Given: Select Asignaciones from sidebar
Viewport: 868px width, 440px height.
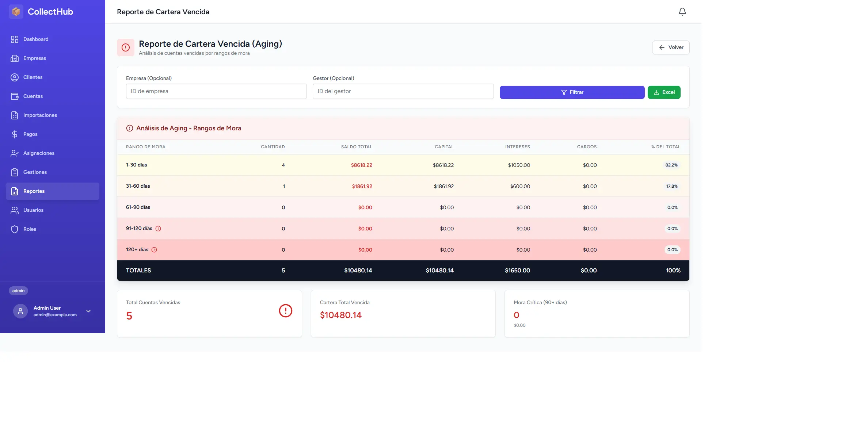Looking at the screenshot, I should click(39, 153).
